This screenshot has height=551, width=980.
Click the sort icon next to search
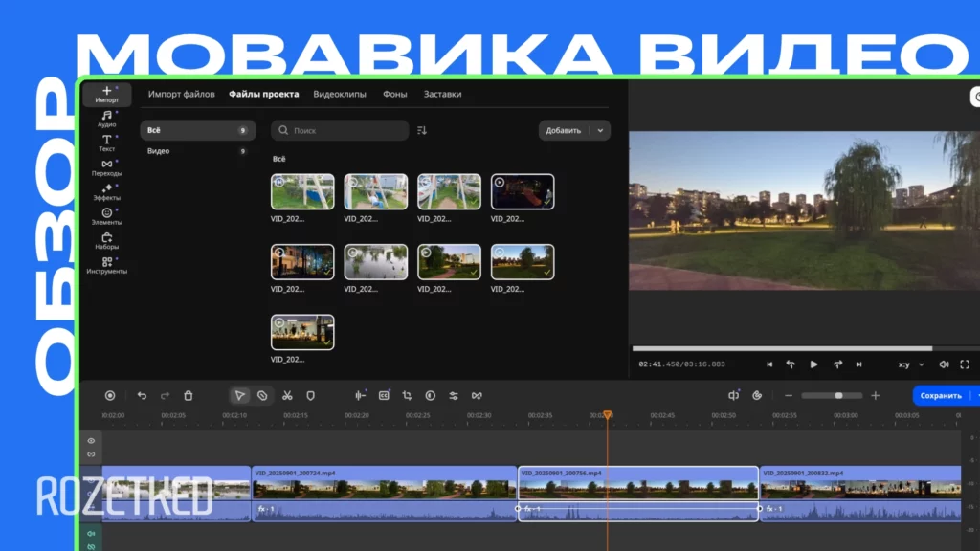(422, 130)
